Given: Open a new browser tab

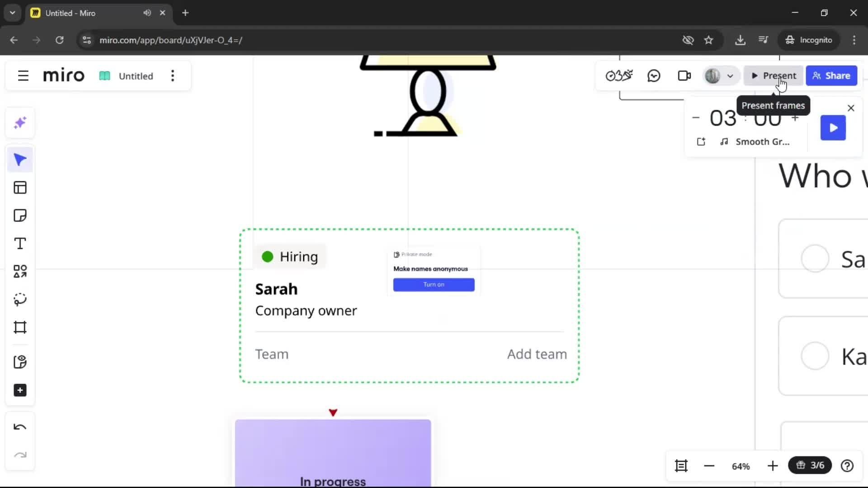Looking at the screenshot, I should (185, 13).
